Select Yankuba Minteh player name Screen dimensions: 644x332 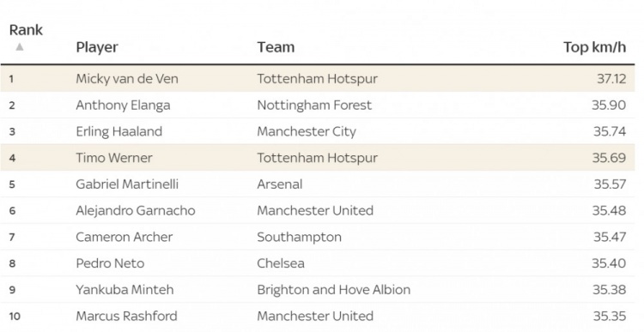point(125,290)
